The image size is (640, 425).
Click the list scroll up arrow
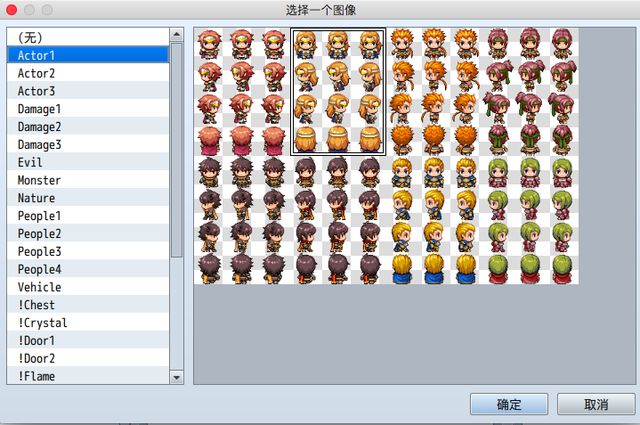pyautogui.click(x=177, y=34)
